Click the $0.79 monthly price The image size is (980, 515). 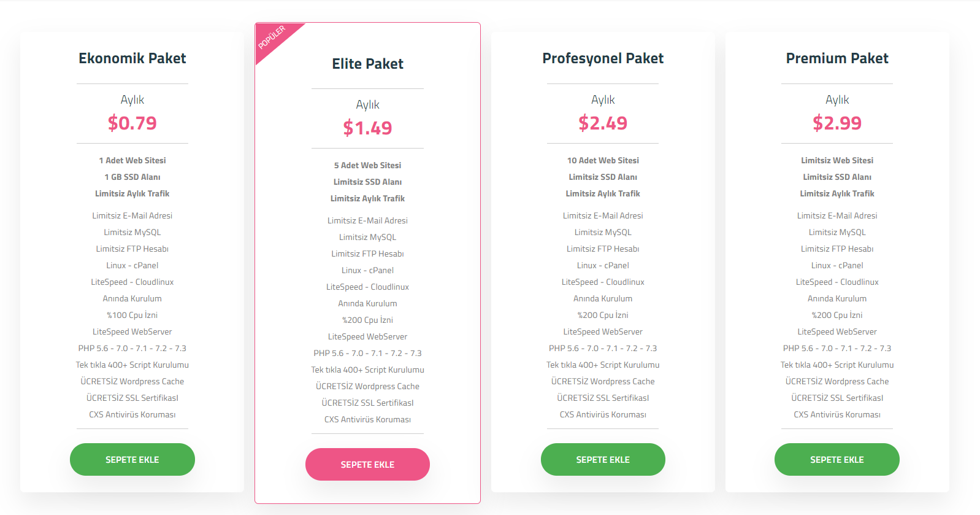click(x=132, y=123)
